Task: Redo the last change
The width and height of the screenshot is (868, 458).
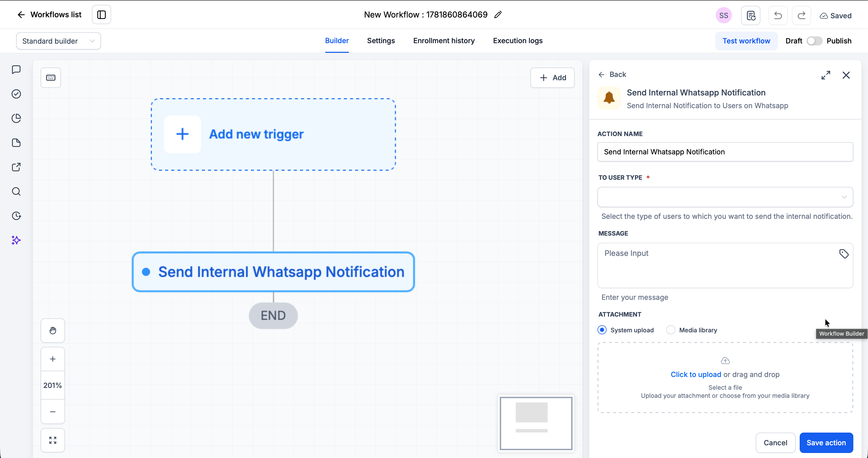Action: 801,15
